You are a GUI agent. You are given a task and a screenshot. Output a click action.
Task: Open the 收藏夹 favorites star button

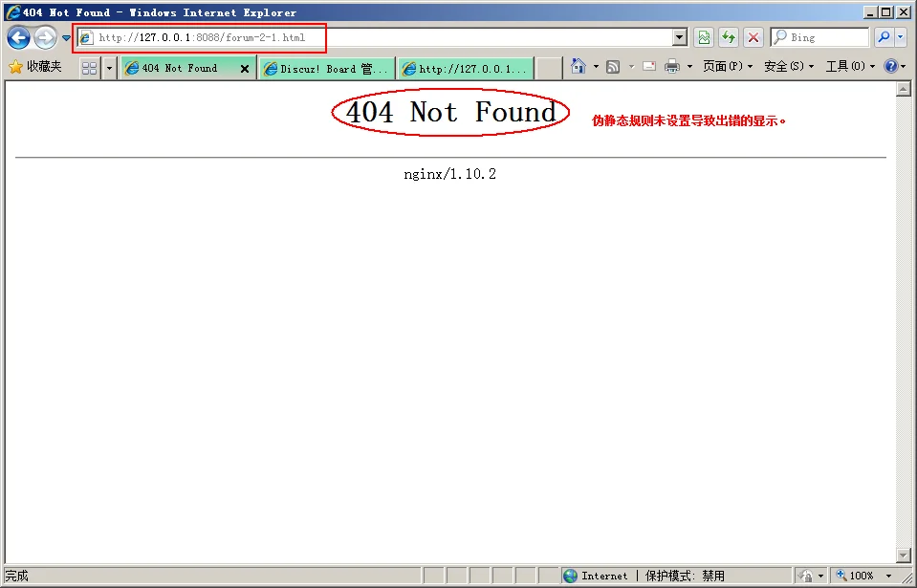point(35,67)
